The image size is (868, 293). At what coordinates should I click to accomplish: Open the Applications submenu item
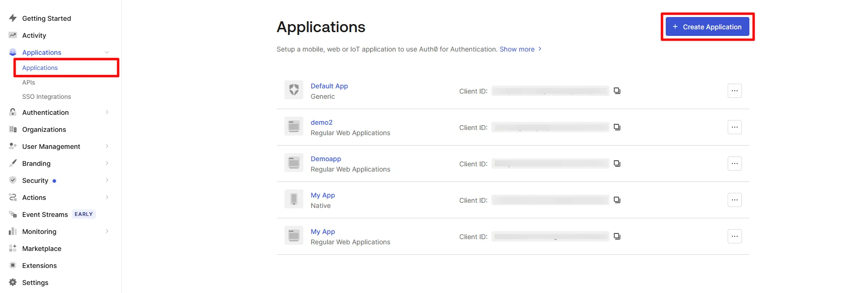coord(40,68)
